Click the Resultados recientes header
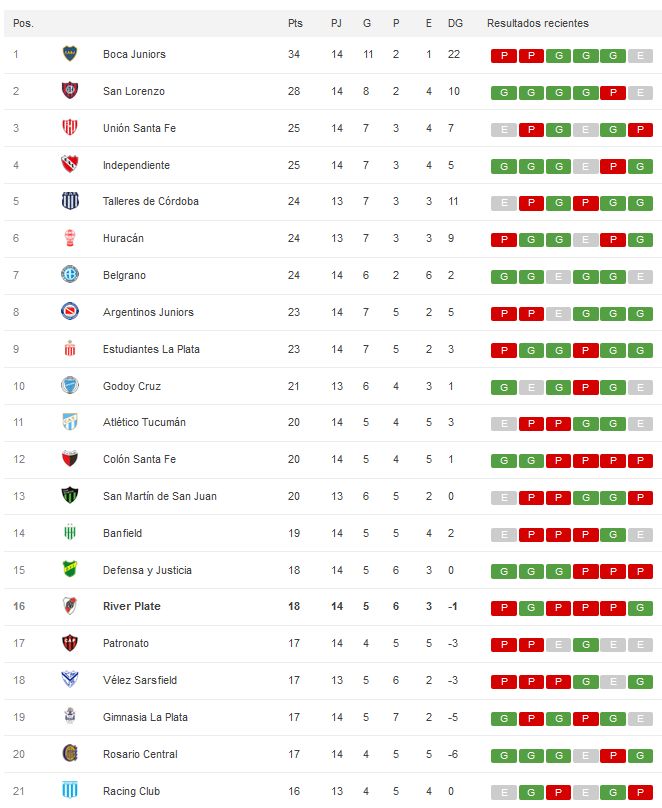The height and width of the screenshot is (808, 662). (x=537, y=23)
